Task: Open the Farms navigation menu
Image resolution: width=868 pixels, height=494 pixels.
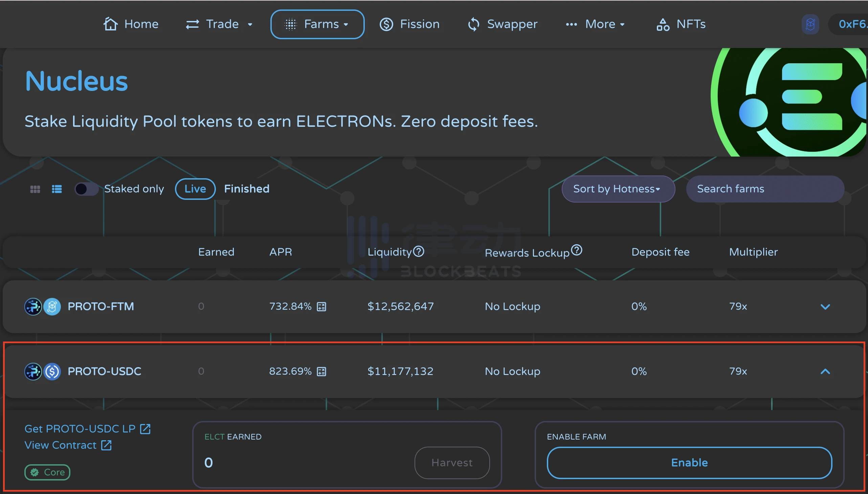Action: (317, 24)
